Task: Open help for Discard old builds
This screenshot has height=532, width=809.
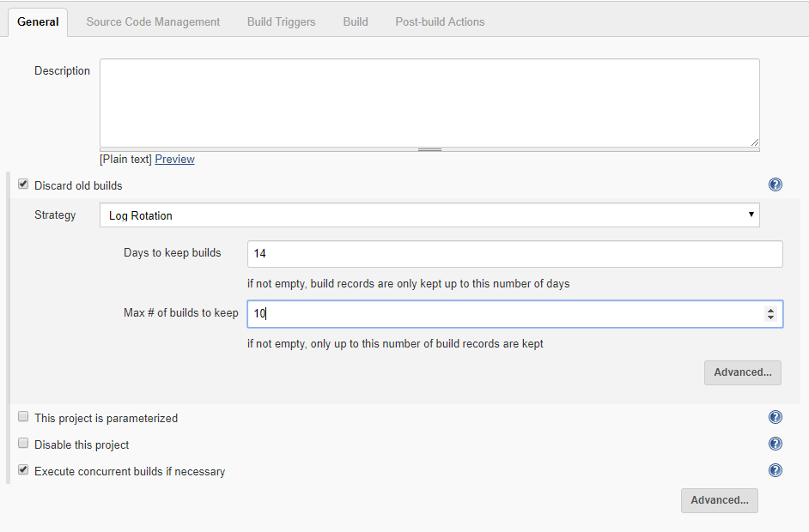Action: (775, 184)
